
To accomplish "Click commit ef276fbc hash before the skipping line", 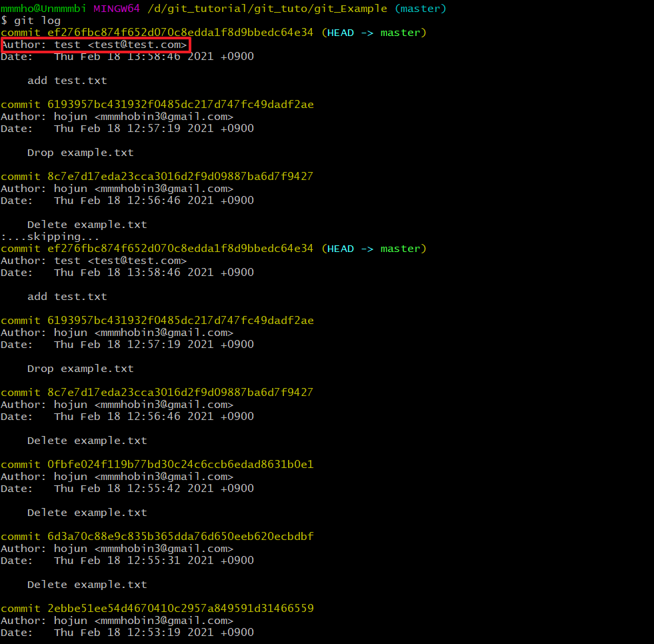I will [180, 33].
